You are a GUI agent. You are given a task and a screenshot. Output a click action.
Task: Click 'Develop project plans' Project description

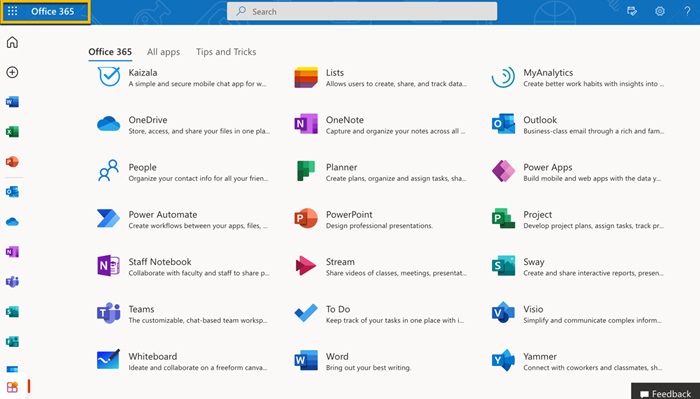coord(593,226)
